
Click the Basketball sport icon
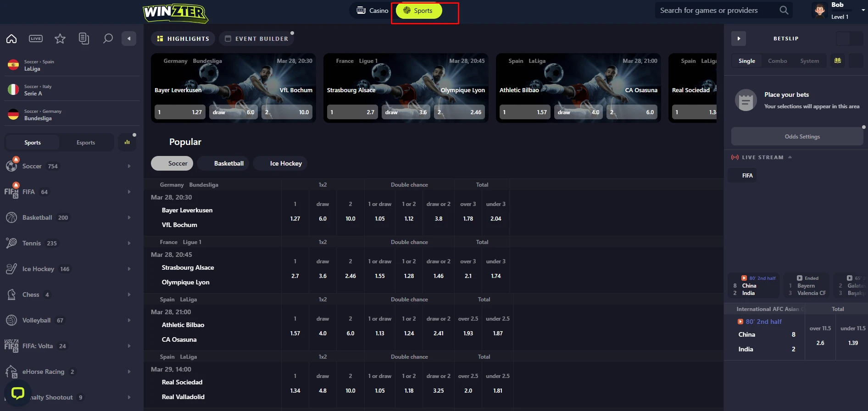[x=11, y=217]
